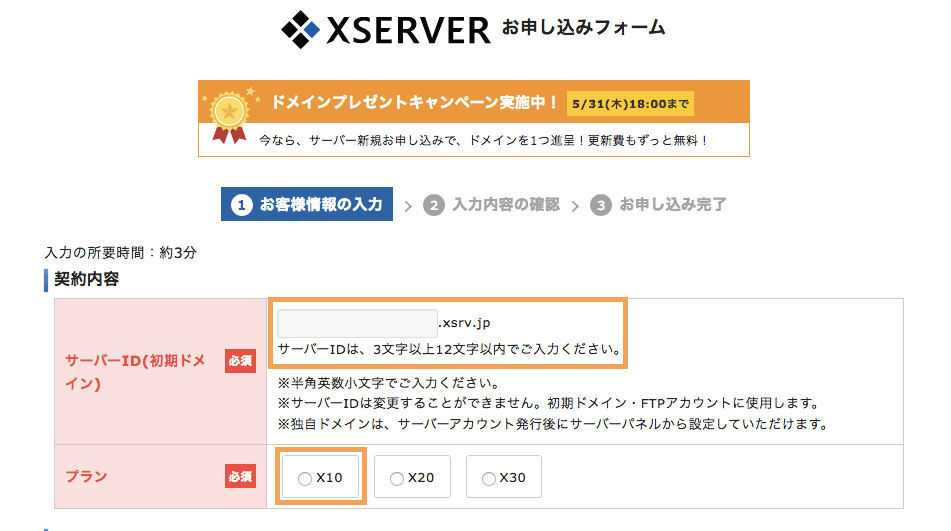This screenshot has width=951, height=531.
Task: Click the campaign description text 今なら、サーバー新規お申し込みで
Action: [x=483, y=141]
